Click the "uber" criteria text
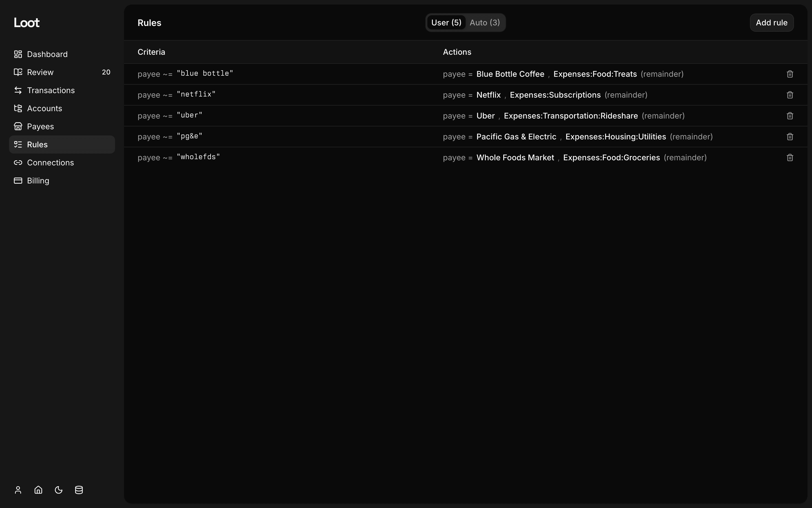 (189, 115)
